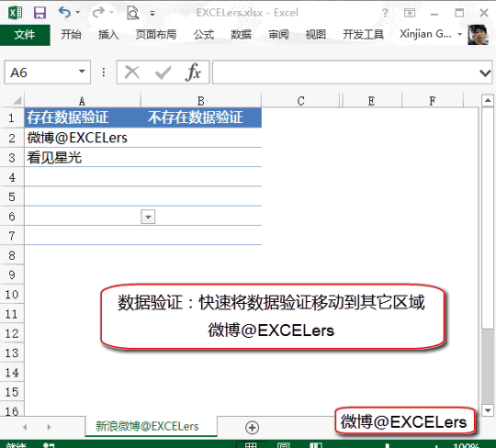
Task: Open the undo history dropdown arrow
Action: 77,13
